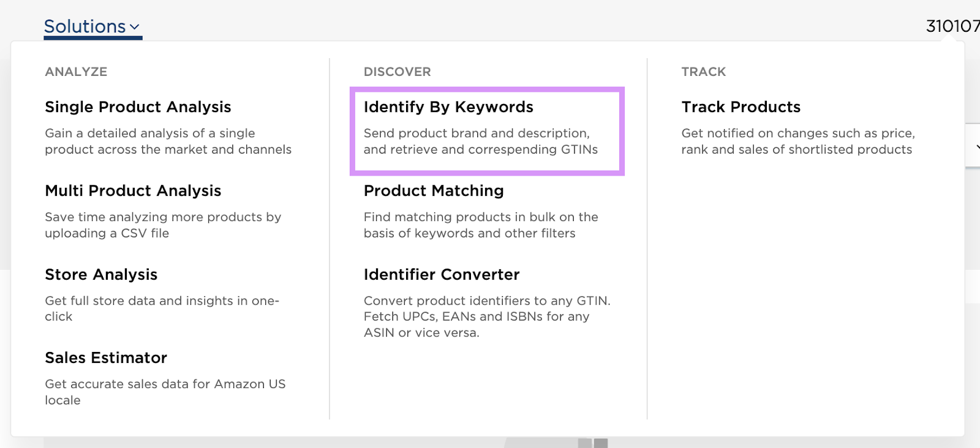Click the description under Sales Estimator
This screenshot has width=980, height=448.
pyautogui.click(x=165, y=392)
